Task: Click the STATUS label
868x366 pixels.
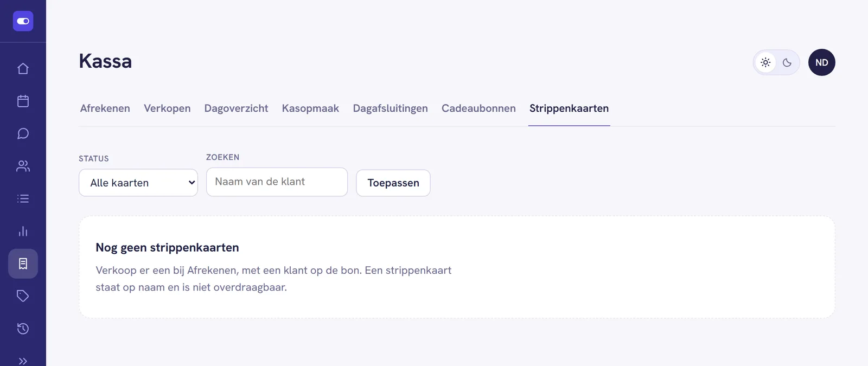Action: (x=94, y=158)
